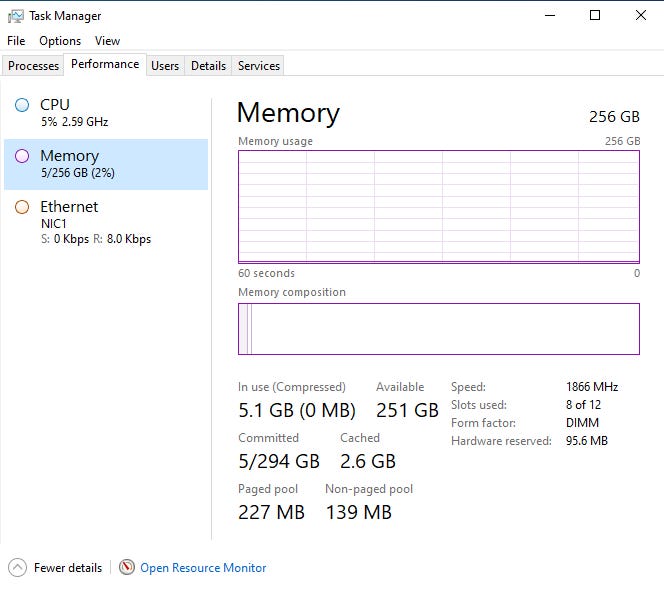Click the Fewer details button label
This screenshot has height=592, width=664.
click(68, 568)
